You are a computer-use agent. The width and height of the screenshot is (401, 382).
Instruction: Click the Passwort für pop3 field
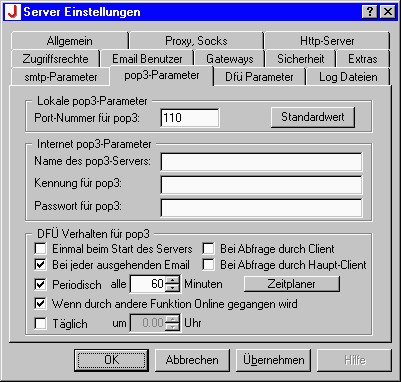point(261,208)
